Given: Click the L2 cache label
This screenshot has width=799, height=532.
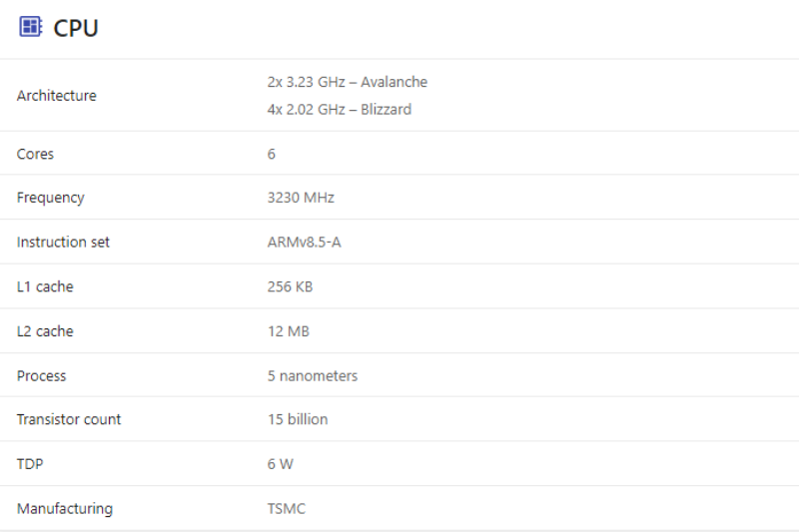Looking at the screenshot, I should pyautogui.click(x=45, y=331).
